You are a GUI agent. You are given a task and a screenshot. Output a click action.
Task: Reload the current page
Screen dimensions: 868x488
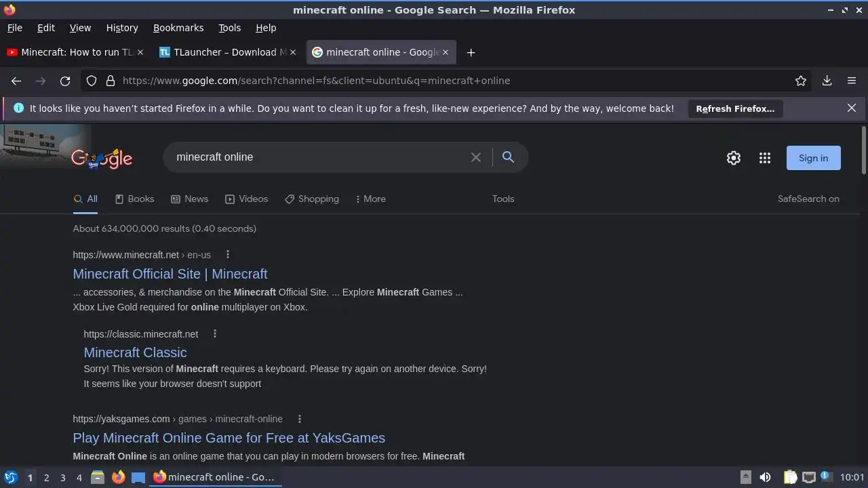pos(65,81)
